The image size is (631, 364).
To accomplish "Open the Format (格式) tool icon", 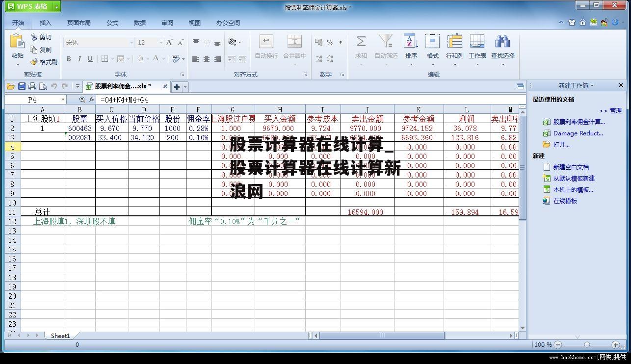I will 432,41.
